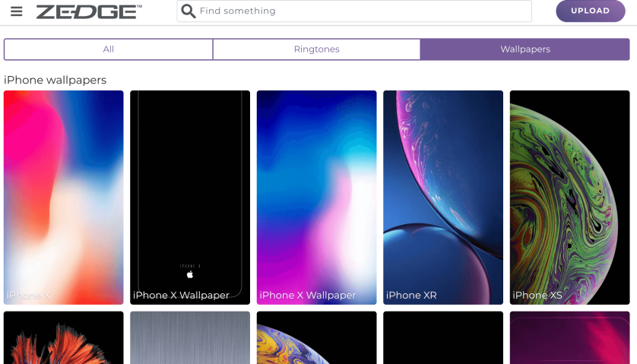
Task: Switch to the Ringtones tab
Action: click(316, 49)
